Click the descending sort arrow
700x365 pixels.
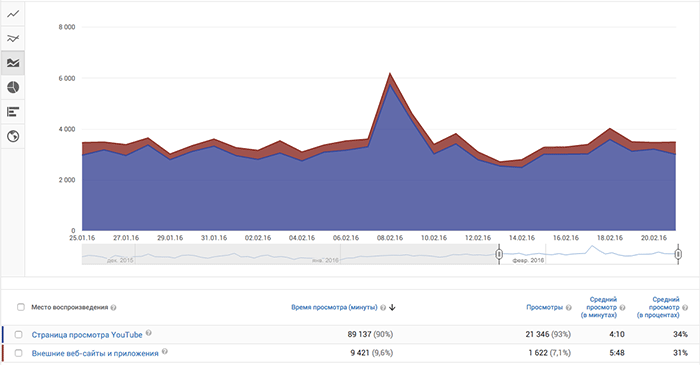click(392, 307)
